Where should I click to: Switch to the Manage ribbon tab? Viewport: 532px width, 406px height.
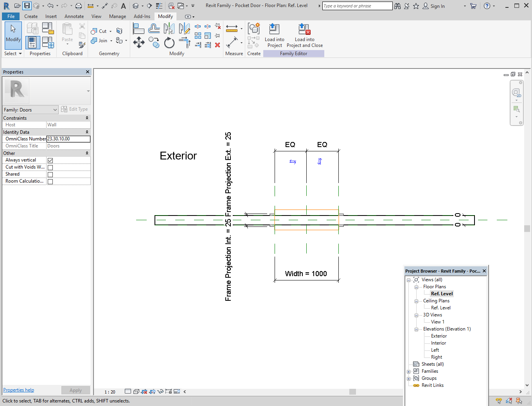pyautogui.click(x=117, y=16)
